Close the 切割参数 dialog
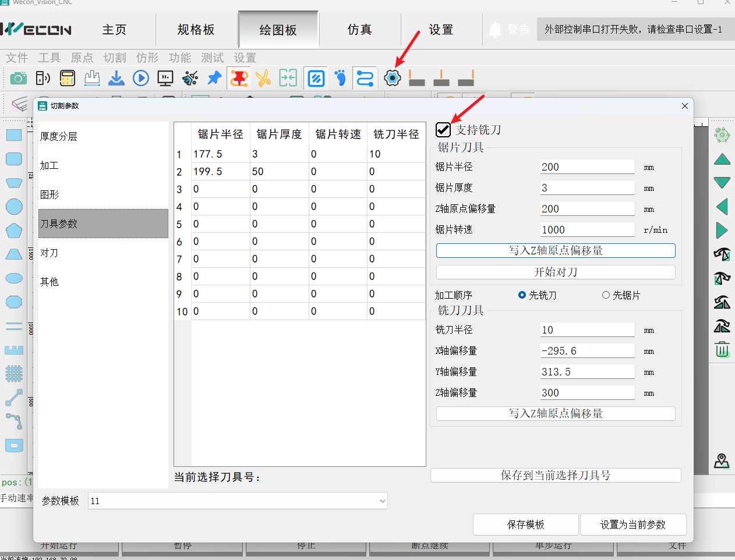Screen dimensions: 735x560 click(685, 106)
